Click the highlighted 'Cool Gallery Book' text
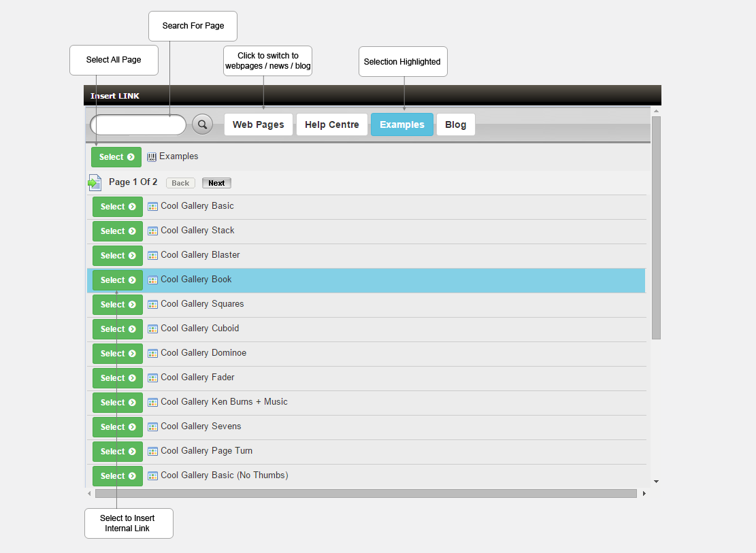 point(196,280)
